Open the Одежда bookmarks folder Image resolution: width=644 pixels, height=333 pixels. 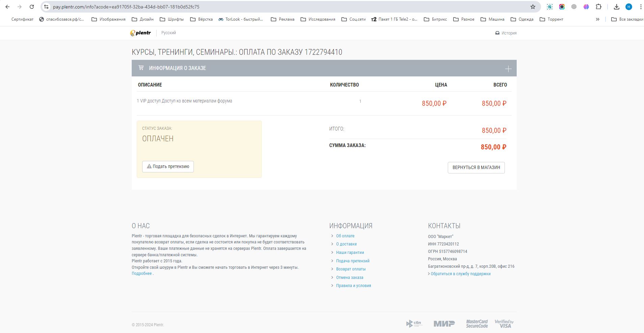pyautogui.click(x=522, y=19)
